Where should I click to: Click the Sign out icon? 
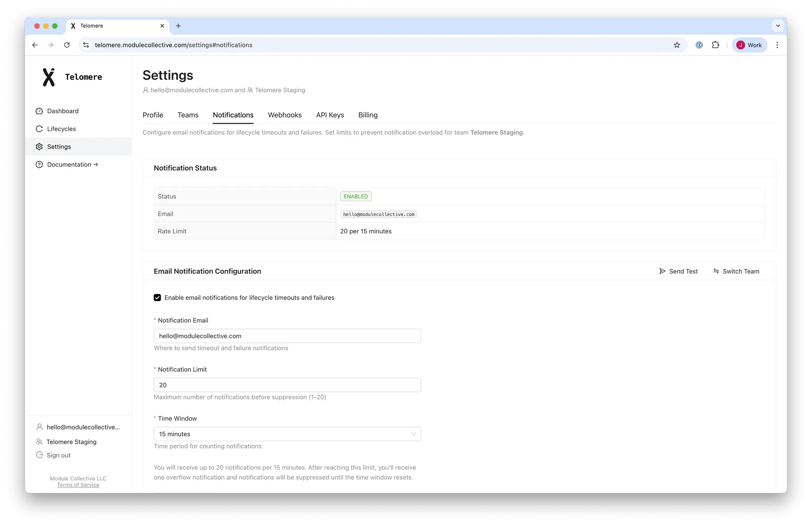pyautogui.click(x=40, y=455)
